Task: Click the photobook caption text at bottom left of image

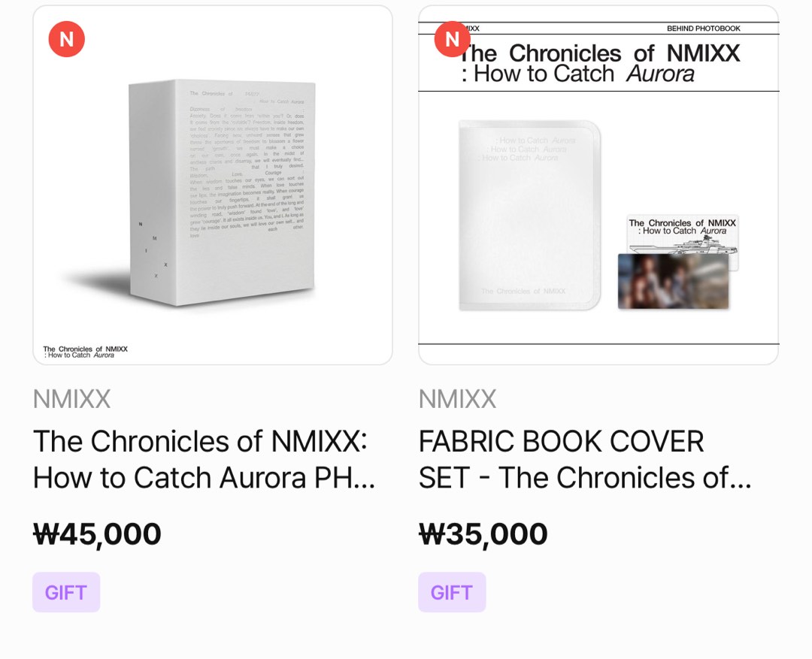Action: click(85, 349)
